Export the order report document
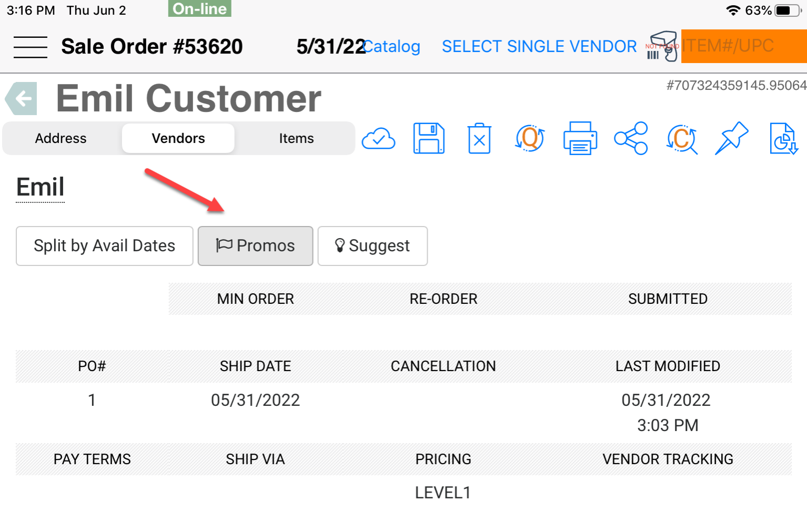807x532 pixels. click(783, 138)
